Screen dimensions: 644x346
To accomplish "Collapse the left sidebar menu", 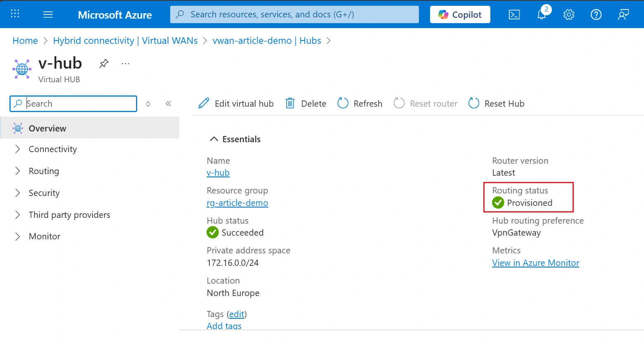I will (x=169, y=104).
